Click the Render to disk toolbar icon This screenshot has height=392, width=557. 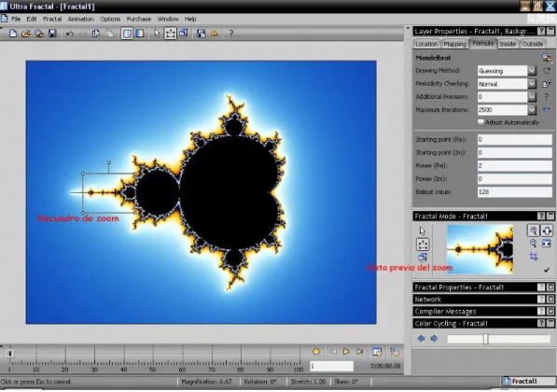[x=201, y=34]
